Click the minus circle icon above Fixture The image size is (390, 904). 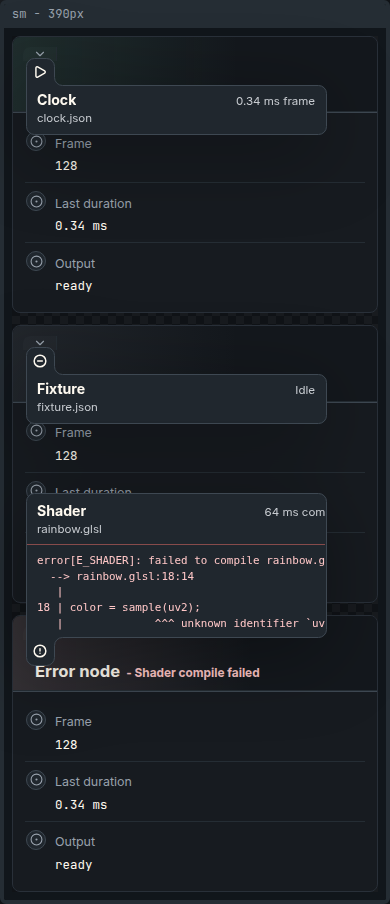tap(40, 361)
